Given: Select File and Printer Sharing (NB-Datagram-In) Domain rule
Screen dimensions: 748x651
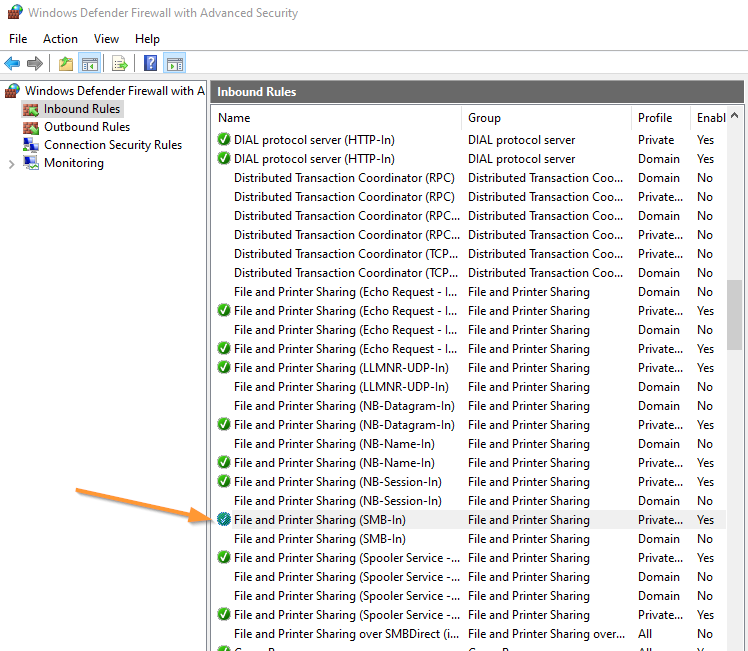Looking at the screenshot, I should tap(470, 406).
